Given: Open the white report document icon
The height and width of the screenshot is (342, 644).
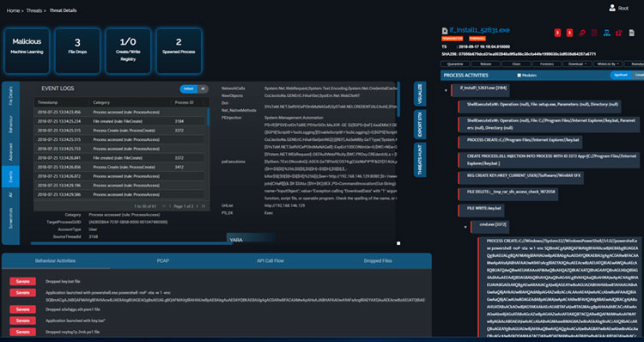Looking at the screenshot, I should click(632, 33).
